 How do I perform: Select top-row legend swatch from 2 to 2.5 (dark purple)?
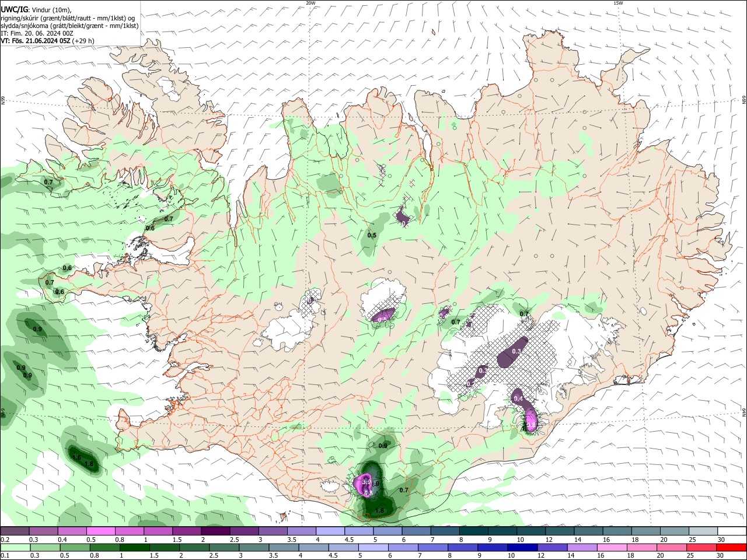coord(215,531)
